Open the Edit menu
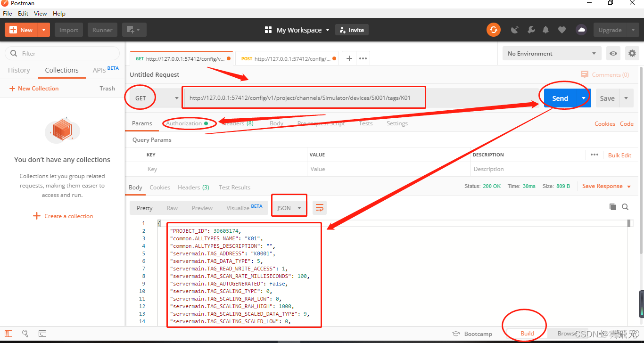The width and height of the screenshot is (644, 343). coord(23,14)
